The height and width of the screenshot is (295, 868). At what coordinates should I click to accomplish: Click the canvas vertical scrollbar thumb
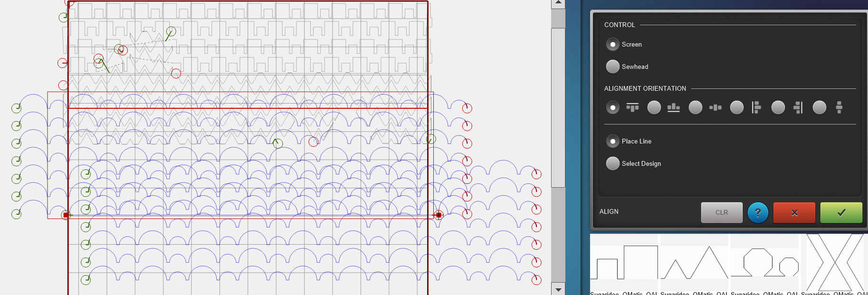558,107
